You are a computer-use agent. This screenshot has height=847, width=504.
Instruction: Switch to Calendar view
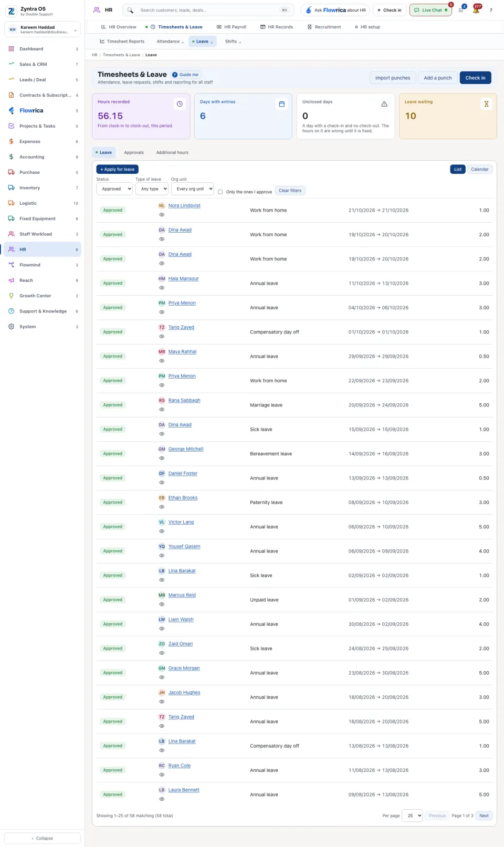point(480,169)
